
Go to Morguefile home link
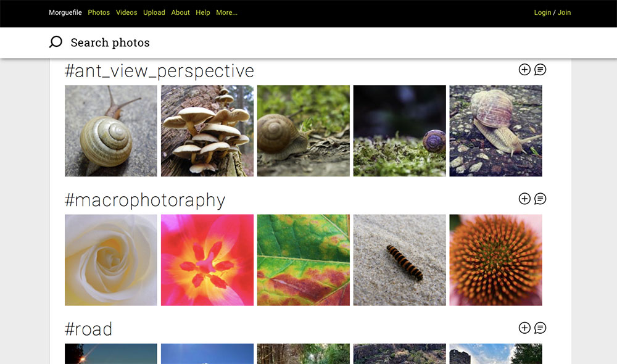[x=65, y=12]
